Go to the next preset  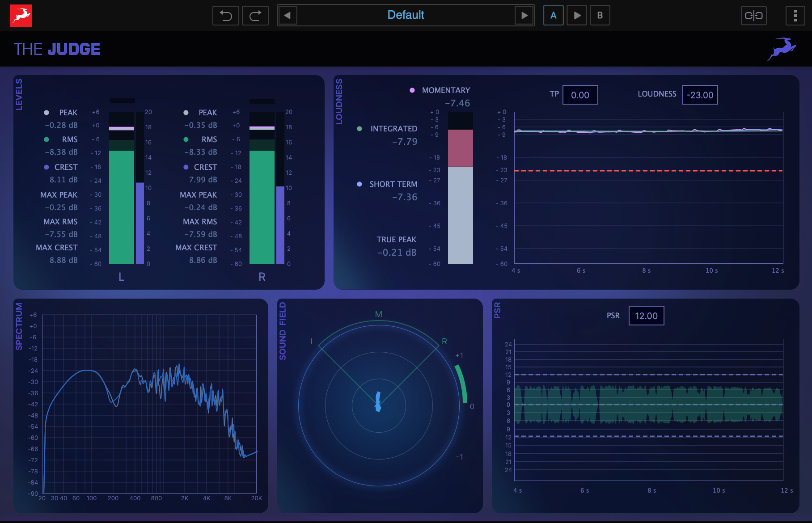[x=524, y=16]
